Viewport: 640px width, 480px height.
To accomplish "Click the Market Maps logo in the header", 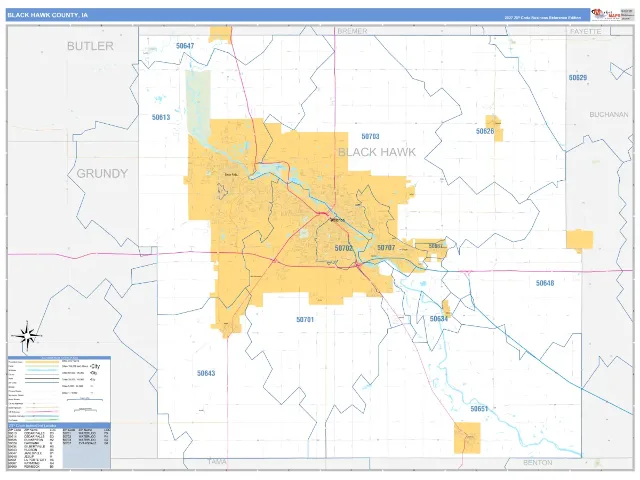I will (606, 14).
